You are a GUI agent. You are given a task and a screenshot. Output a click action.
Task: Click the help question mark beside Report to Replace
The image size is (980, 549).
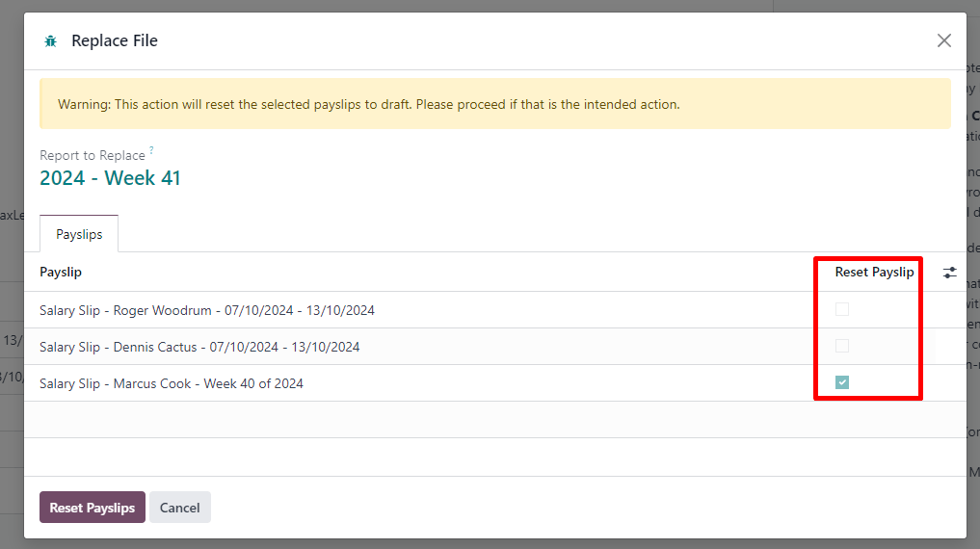pos(151,151)
